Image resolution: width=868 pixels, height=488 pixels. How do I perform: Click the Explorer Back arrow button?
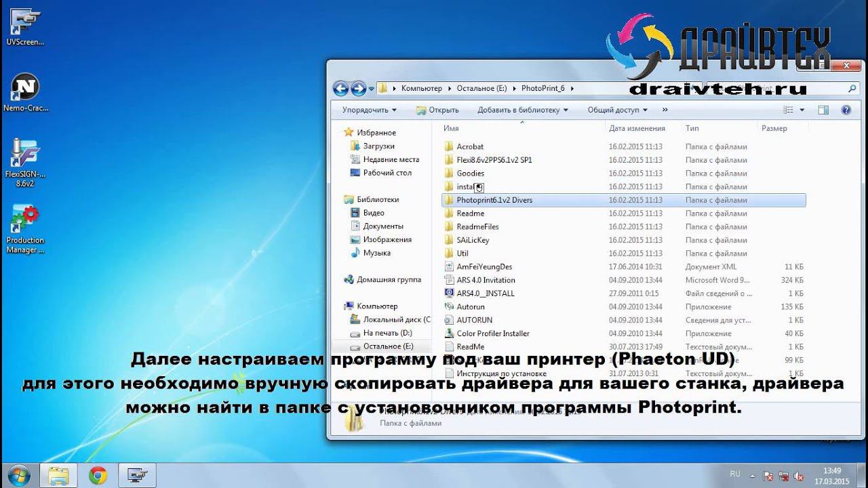340,88
